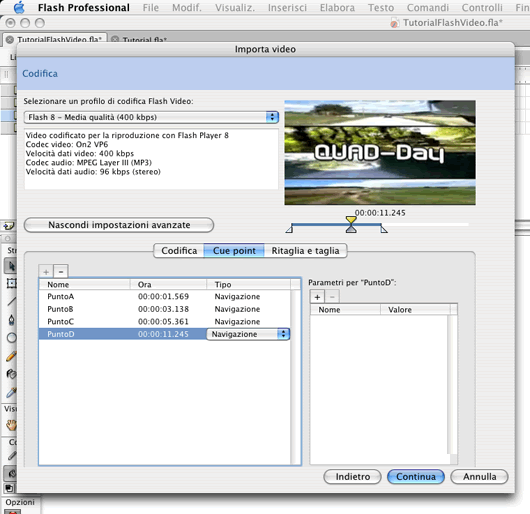Click the time 00:00:11.245 in the PuntoD row
530x514 pixels.
[163, 334]
